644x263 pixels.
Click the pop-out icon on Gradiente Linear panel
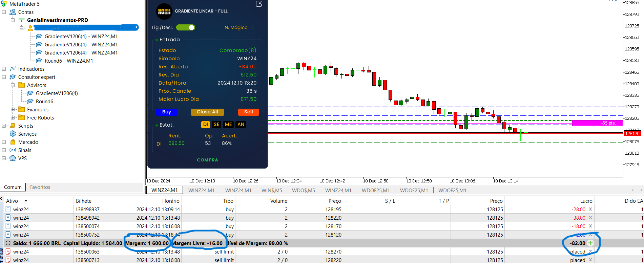pyautogui.click(x=259, y=4)
